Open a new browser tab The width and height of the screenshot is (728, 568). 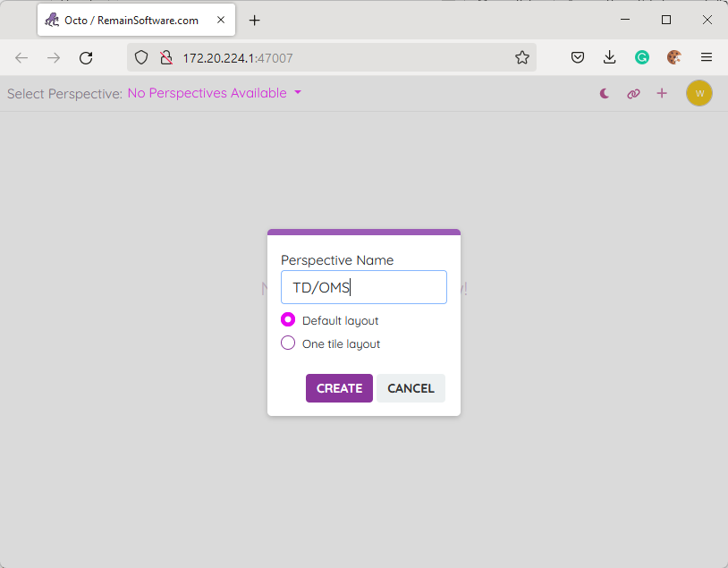pos(255,20)
